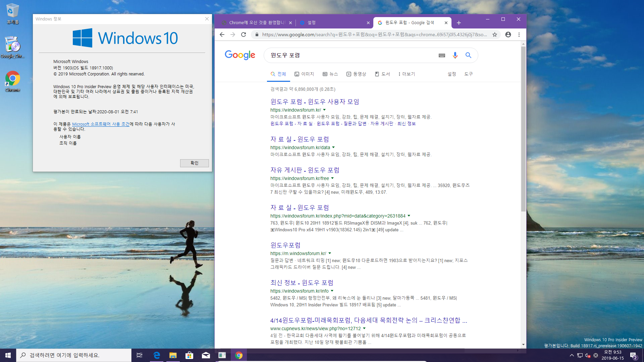
Task: Click the Chrome address bar URL
Action: [375, 35]
